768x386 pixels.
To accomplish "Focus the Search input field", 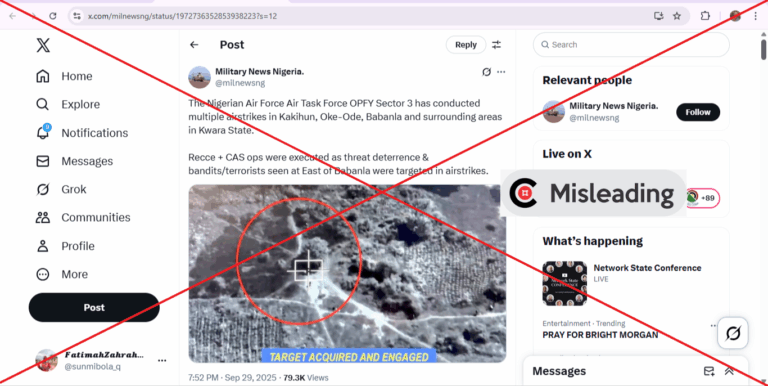I will coord(631,45).
